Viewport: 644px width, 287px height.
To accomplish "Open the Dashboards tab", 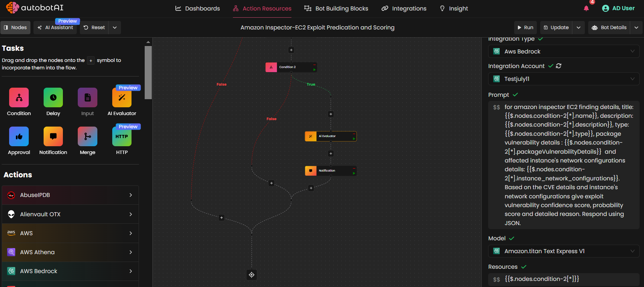I will tap(197, 8).
